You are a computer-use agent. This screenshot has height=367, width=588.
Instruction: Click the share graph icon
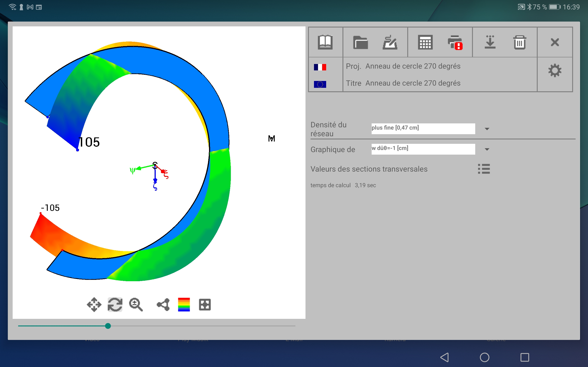pos(163,304)
